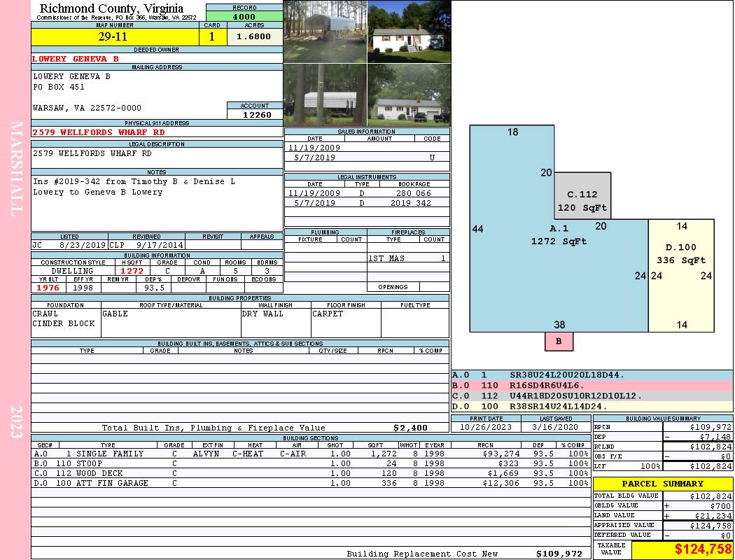Select legal instrument book page 280 066

[x=414, y=193]
